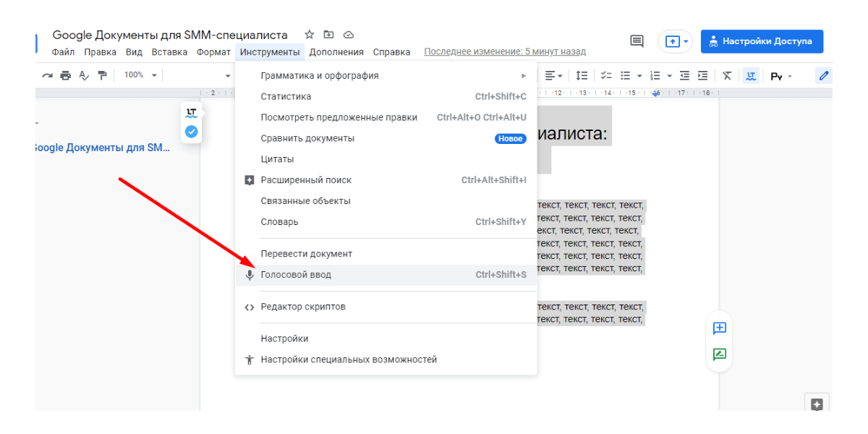This screenshot has height=434, width=868.
Task: Click the add comment icon at the page margin
Action: (x=719, y=328)
